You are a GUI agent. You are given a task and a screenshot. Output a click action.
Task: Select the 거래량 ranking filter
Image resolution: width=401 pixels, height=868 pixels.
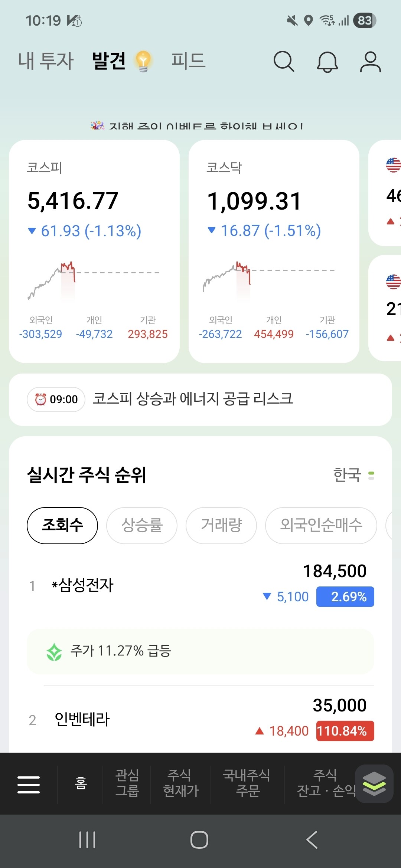pos(221,525)
